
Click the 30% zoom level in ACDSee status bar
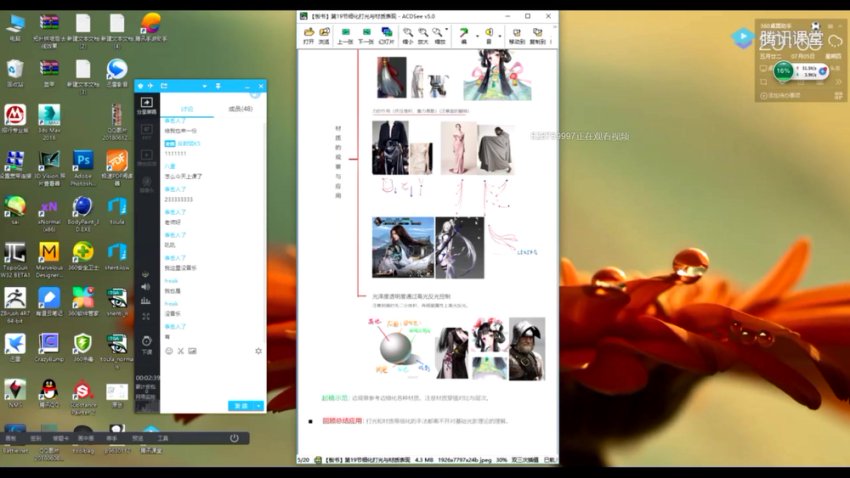tap(501, 460)
